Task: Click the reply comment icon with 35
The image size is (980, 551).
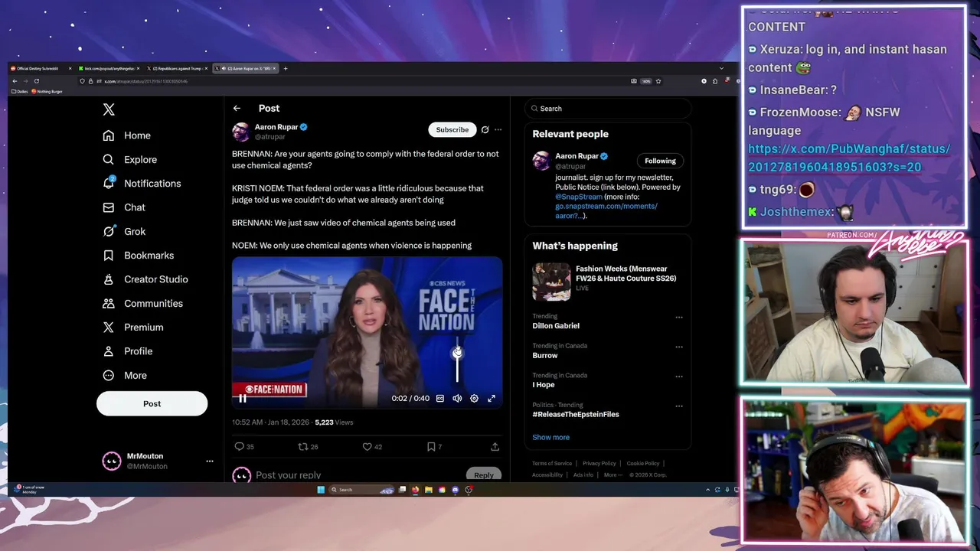Action: [x=244, y=446]
